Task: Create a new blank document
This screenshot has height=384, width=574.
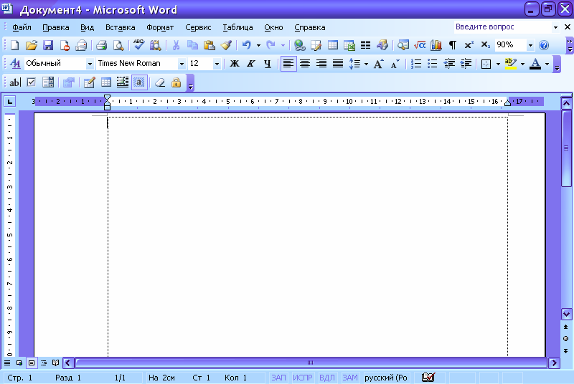Action: (15, 45)
